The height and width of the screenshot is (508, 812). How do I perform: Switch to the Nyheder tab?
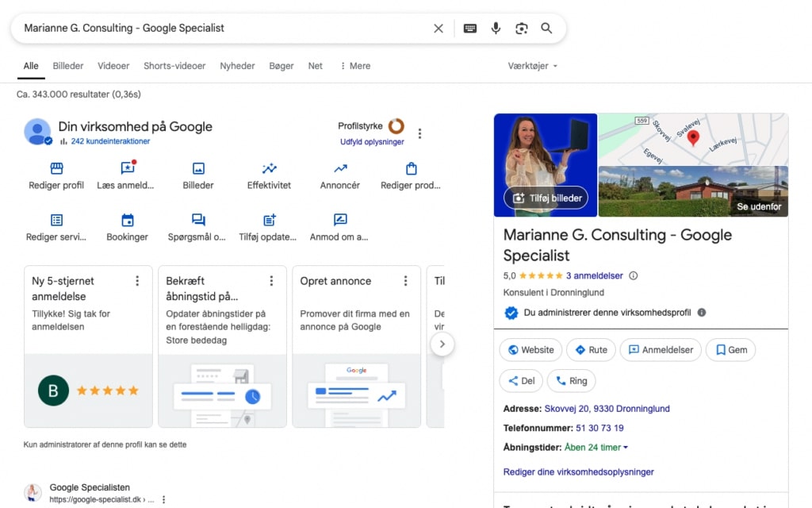pos(236,66)
